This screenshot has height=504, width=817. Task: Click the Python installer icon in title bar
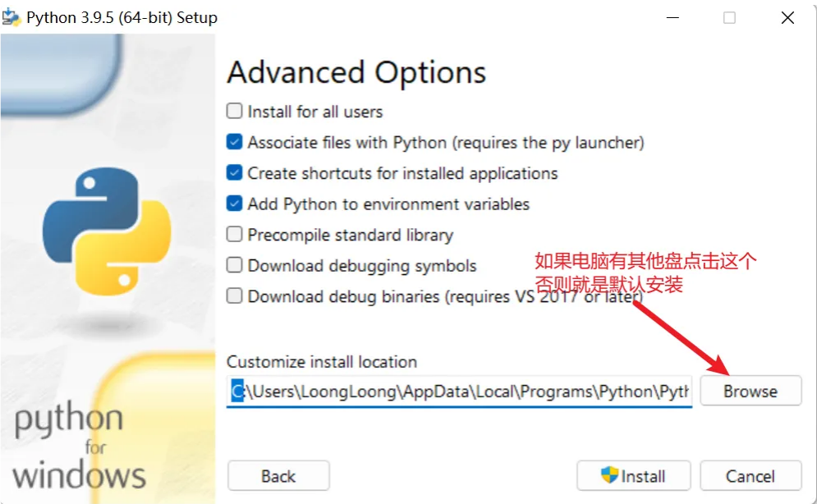click(x=11, y=17)
